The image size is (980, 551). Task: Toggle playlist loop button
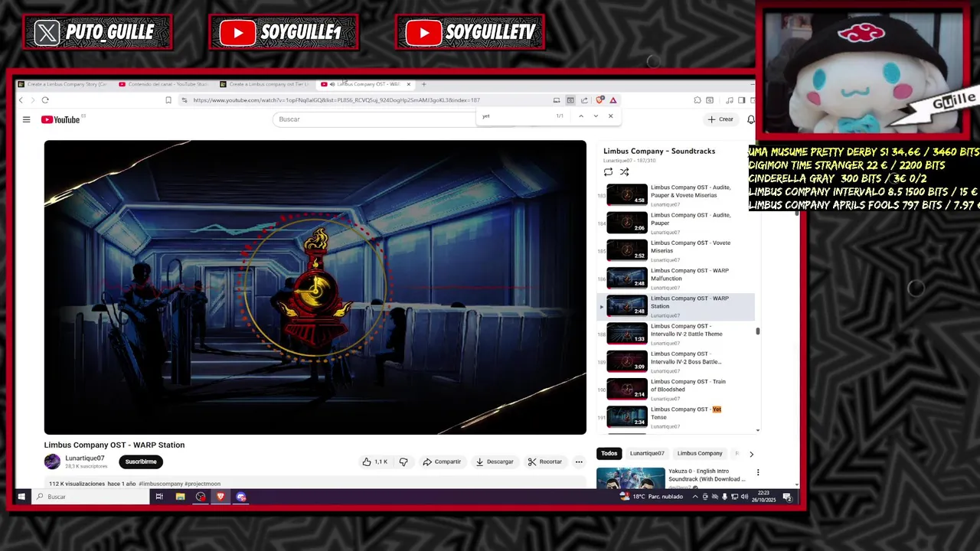[608, 172]
